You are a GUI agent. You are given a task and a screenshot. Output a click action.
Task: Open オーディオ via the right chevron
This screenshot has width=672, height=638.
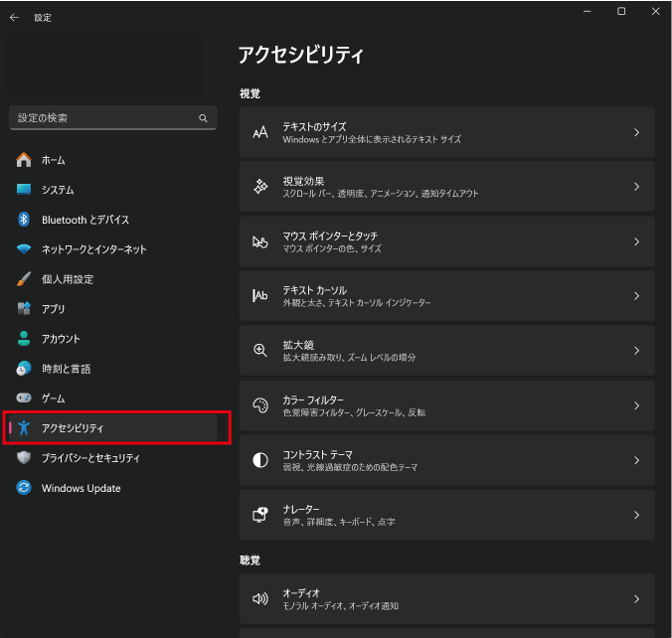[x=636, y=599]
